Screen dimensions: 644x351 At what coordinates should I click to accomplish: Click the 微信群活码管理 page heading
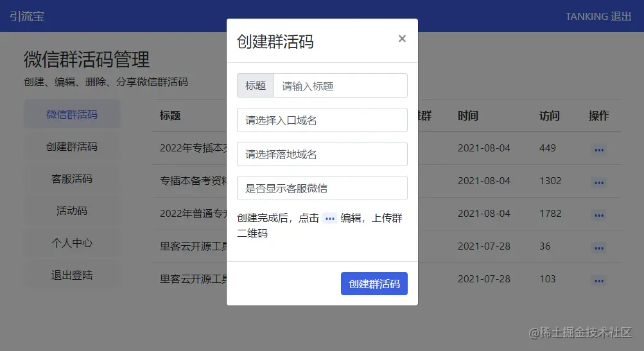tap(87, 60)
